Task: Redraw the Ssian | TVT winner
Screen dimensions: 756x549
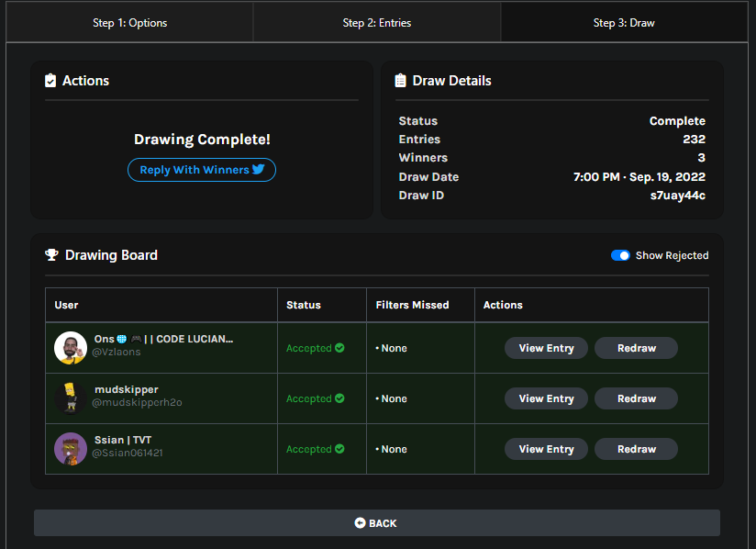Action: (x=636, y=449)
